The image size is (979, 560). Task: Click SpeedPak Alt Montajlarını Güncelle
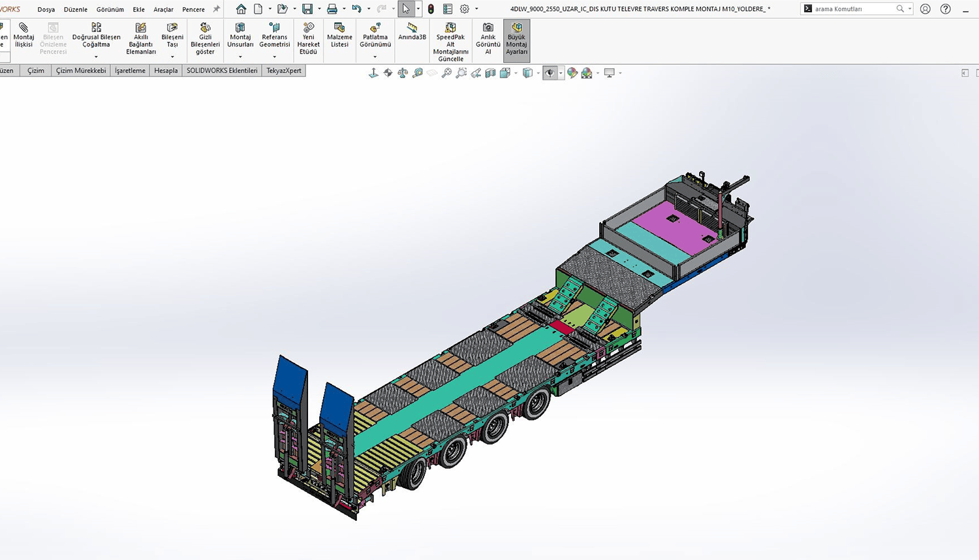click(450, 42)
